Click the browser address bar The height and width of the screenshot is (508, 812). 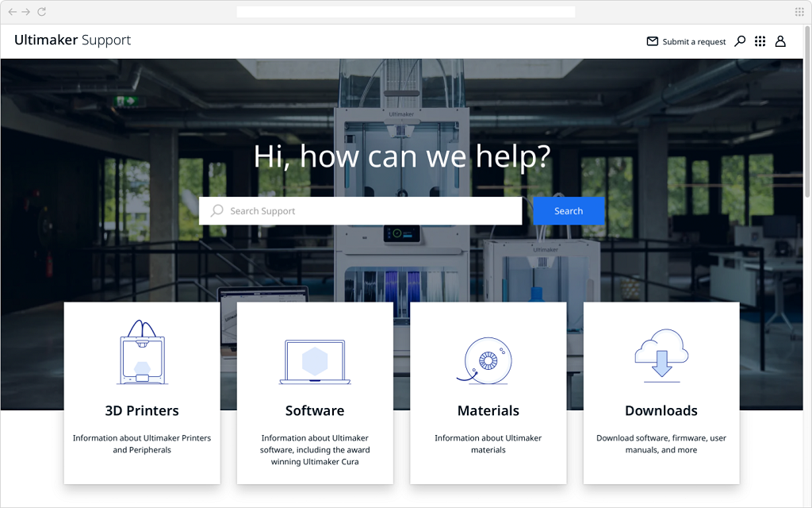[405, 12]
